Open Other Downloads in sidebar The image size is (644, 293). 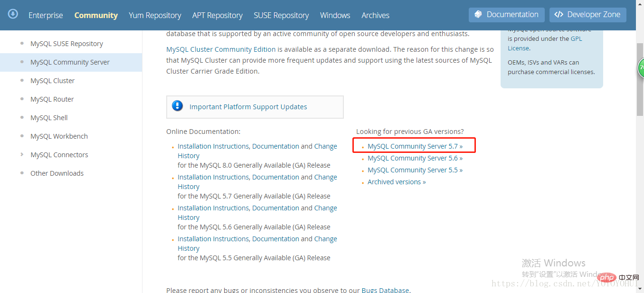57,173
